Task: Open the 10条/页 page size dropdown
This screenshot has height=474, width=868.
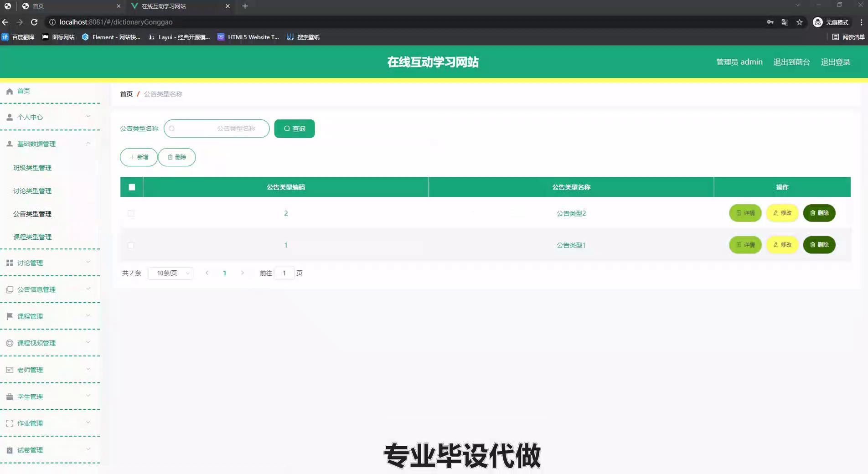Action: pos(171,273)
